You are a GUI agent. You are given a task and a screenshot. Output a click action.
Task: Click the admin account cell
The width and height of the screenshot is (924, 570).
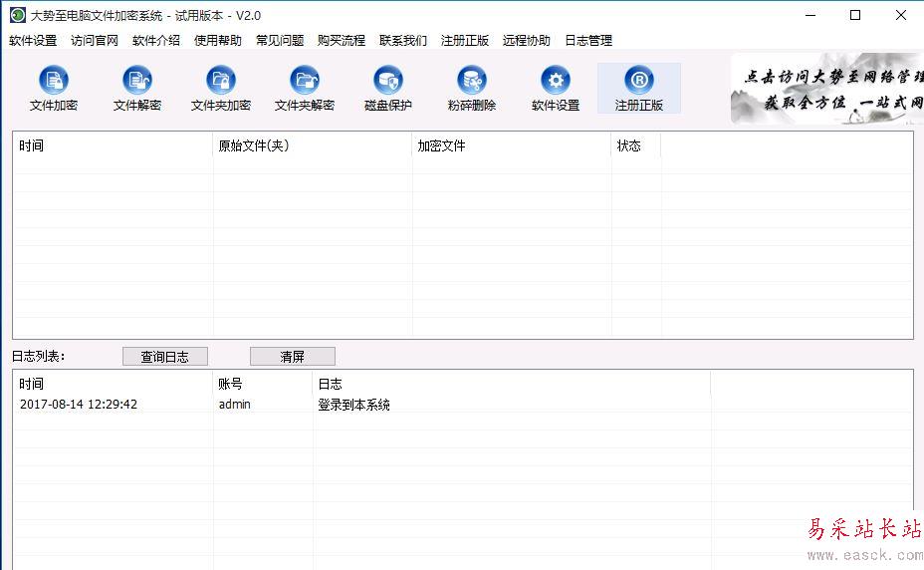click(x=235, y=405)
